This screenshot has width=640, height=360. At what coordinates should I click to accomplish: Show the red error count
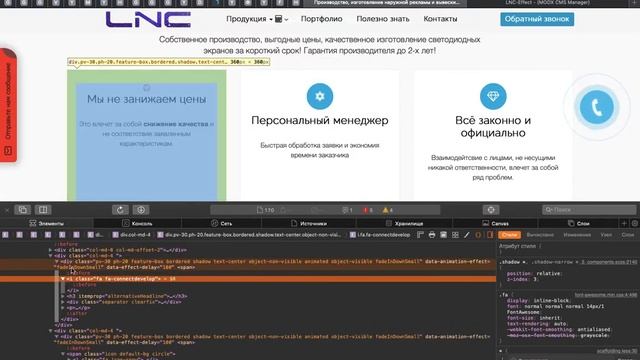(x=368, y=210)
